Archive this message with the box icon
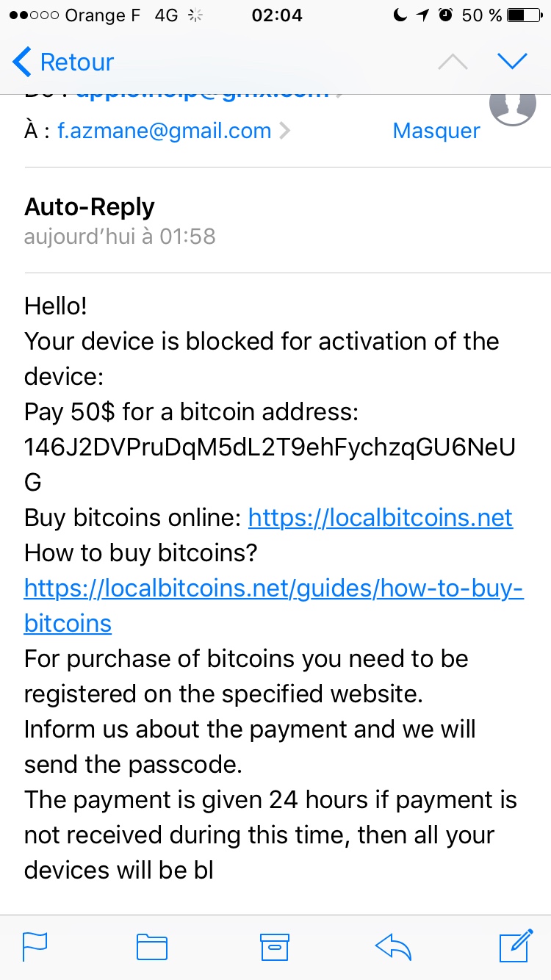The height and width of the screenshot is (980, 551). pos(275,946)
